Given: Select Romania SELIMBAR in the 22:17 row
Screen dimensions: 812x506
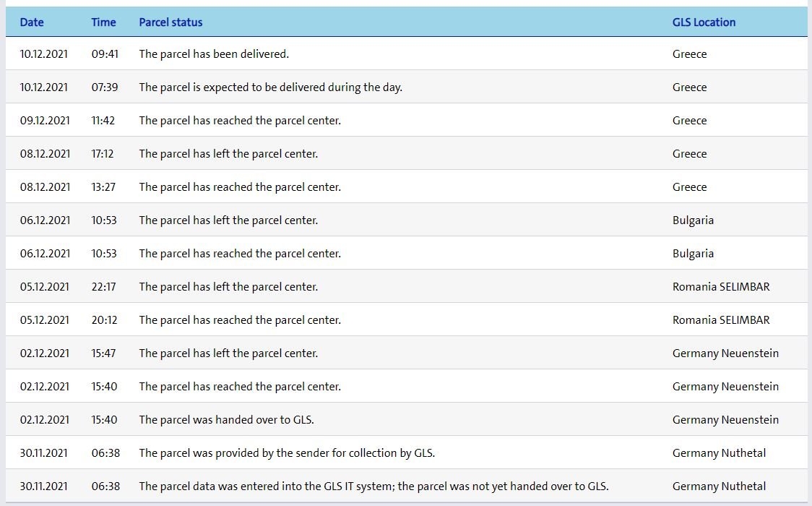Looking at the screenshot, I should point(721,287).
